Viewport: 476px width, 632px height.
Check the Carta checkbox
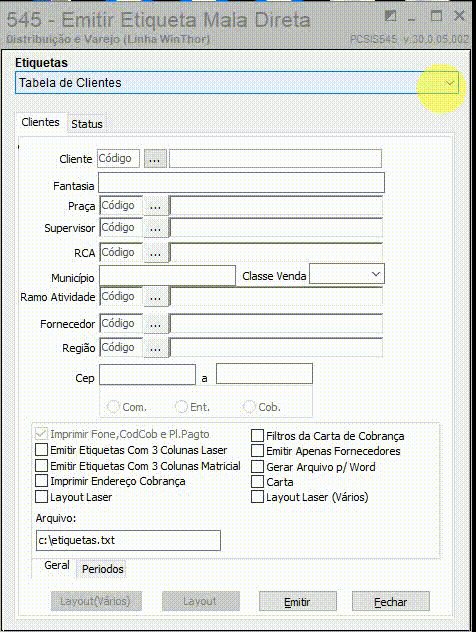coord(257,482)
